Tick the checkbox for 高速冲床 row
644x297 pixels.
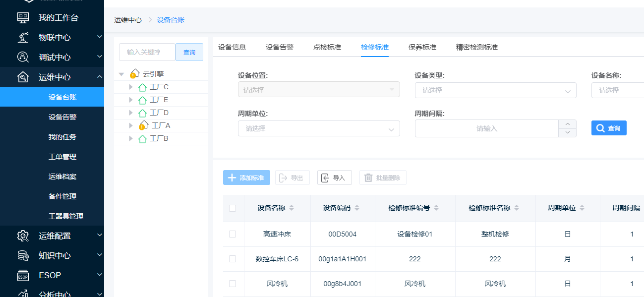pyautogui.click(x=233, y=234)
